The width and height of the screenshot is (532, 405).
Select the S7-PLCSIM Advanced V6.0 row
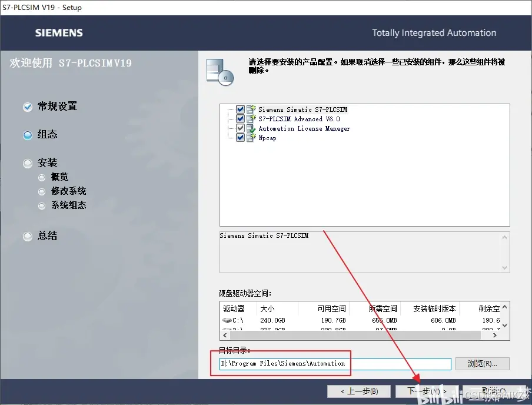(299, 119)
